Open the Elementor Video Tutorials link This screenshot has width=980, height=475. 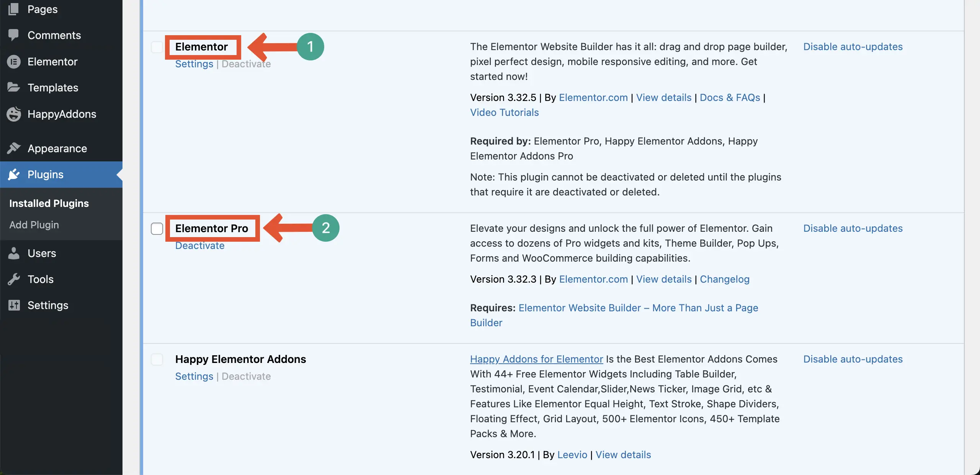pyautogui.click(x=504, y=112)
